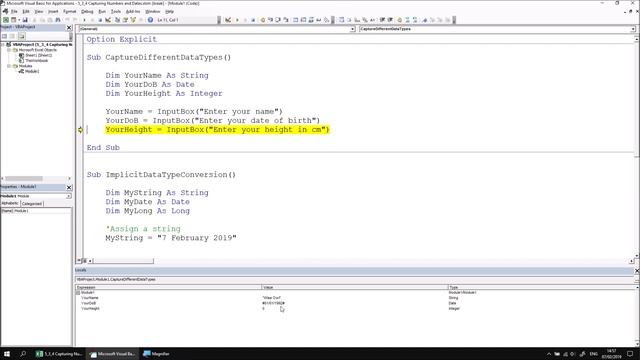
Task: Close the Properties pane
Action: coord(69,187)
